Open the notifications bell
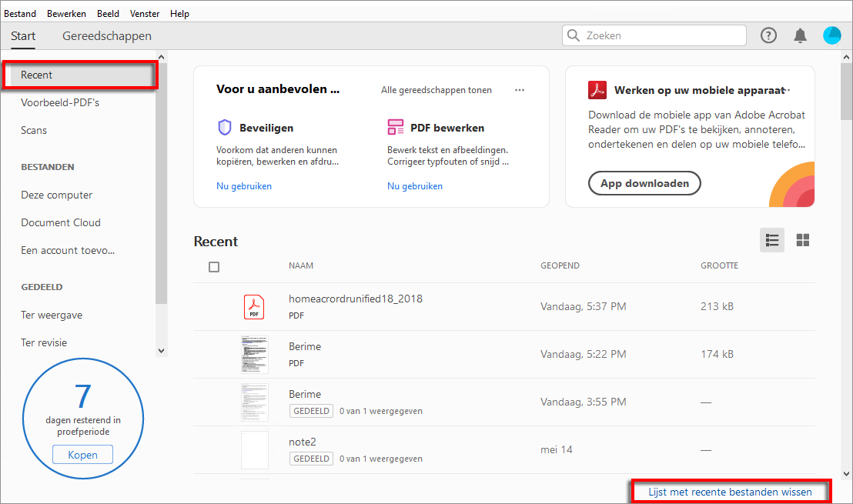853x504 pixels. click(801, 35)
